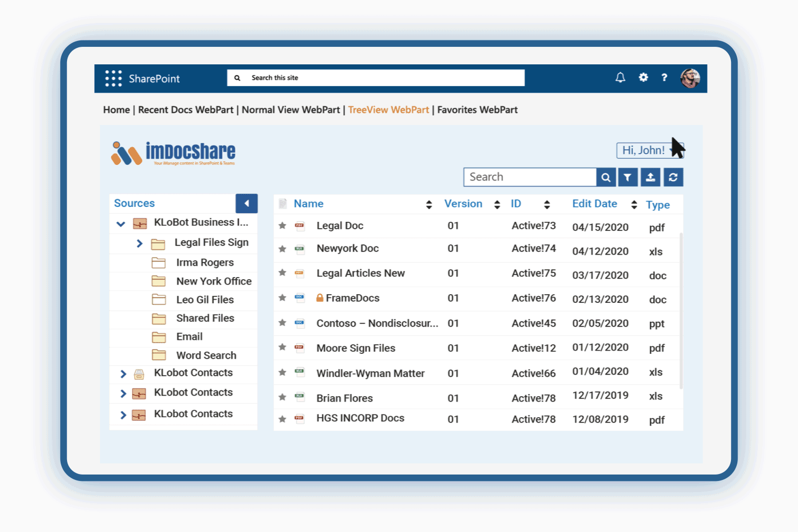This screenshot has width=798, height=532.
Task: Sort by Edit Date using sort arrows
Action: pos(634,205)
